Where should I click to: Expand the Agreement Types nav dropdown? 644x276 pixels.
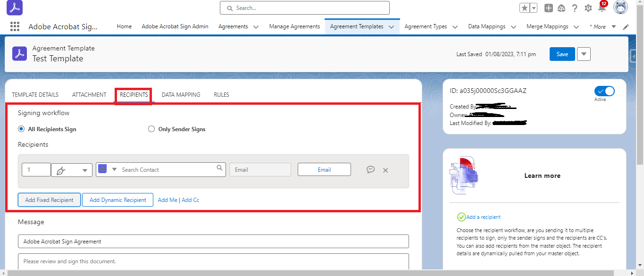tap(455, 27)
